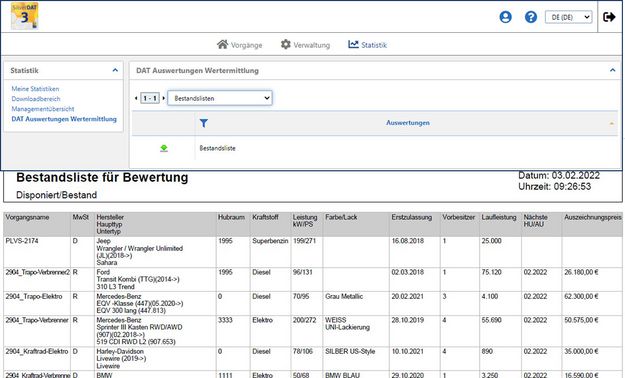Image resolution: width=625 pixels, height=378 pixels.
Task: Open DAT Auswertungen Wertermittlung sidebar link
Action: (64, 119)
